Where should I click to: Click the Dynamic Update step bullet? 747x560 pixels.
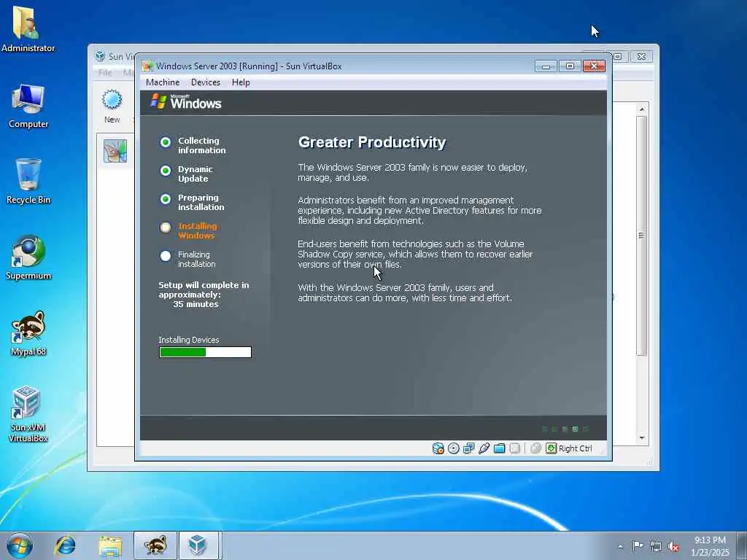[x=166, y=171]
